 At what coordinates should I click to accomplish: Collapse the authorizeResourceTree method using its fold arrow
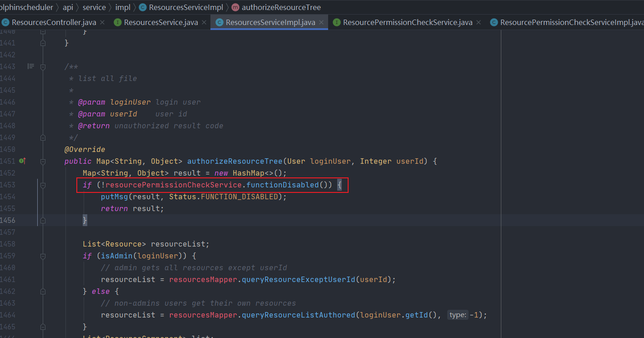42,161
